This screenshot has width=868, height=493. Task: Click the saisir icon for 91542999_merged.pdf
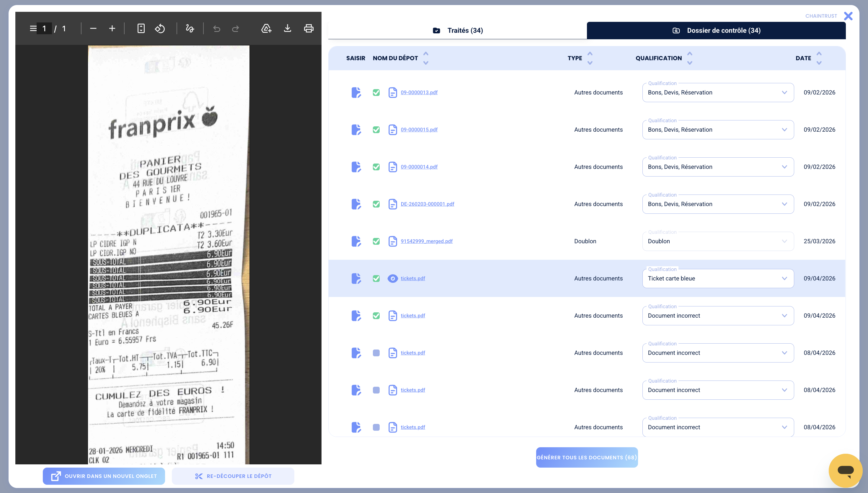point(356,241)
